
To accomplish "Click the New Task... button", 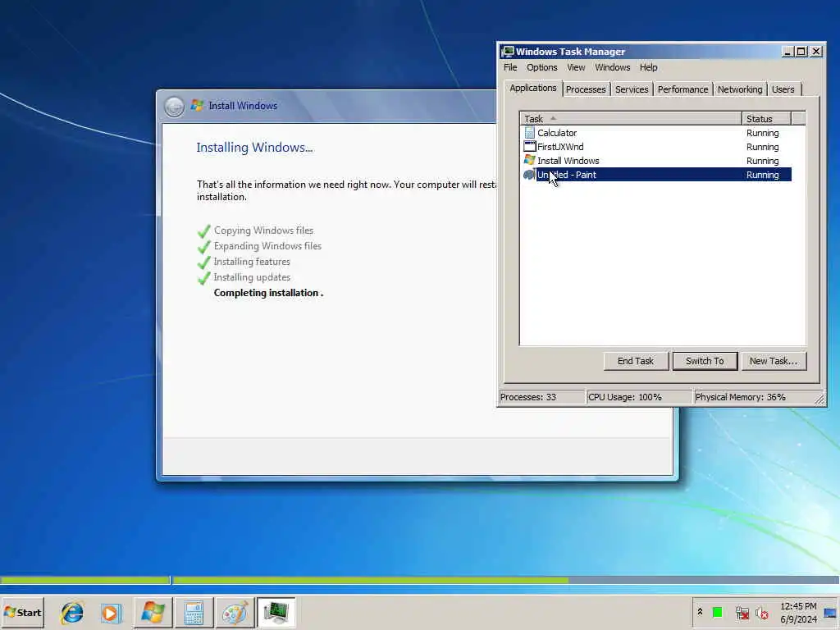I will click(x=773, y=361).
